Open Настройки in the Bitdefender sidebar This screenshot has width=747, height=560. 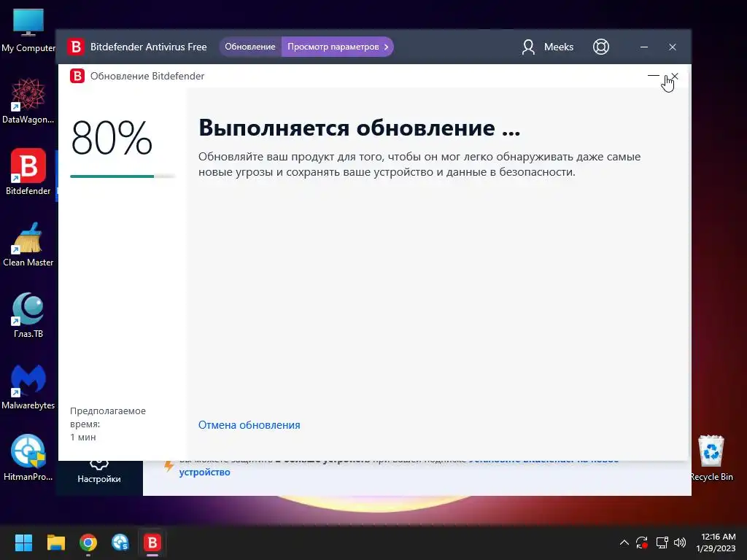coord(99,472)
